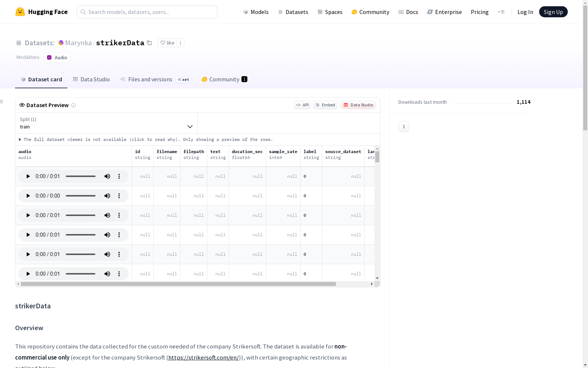Play the audio in the fourth row
588x368 pixels.
28,235
